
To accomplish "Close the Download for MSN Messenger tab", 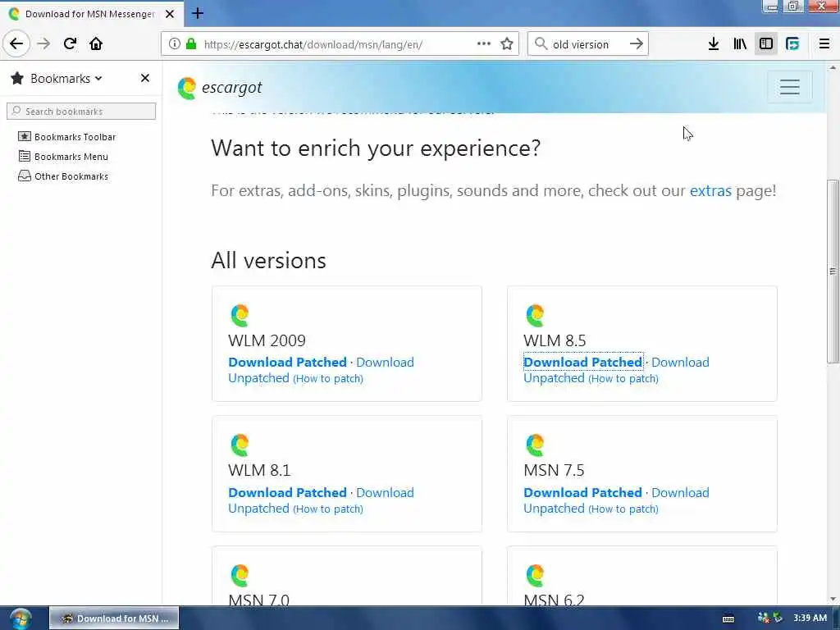I will point(170,14).
